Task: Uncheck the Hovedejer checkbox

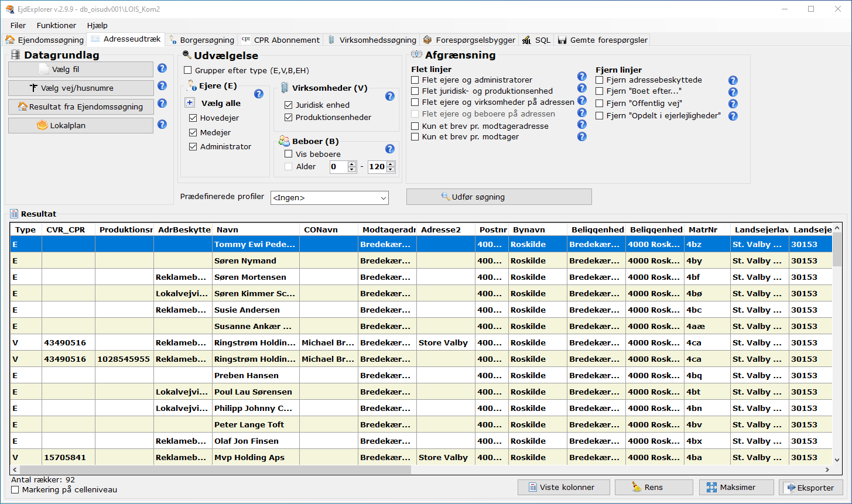Action: point(193,118)
